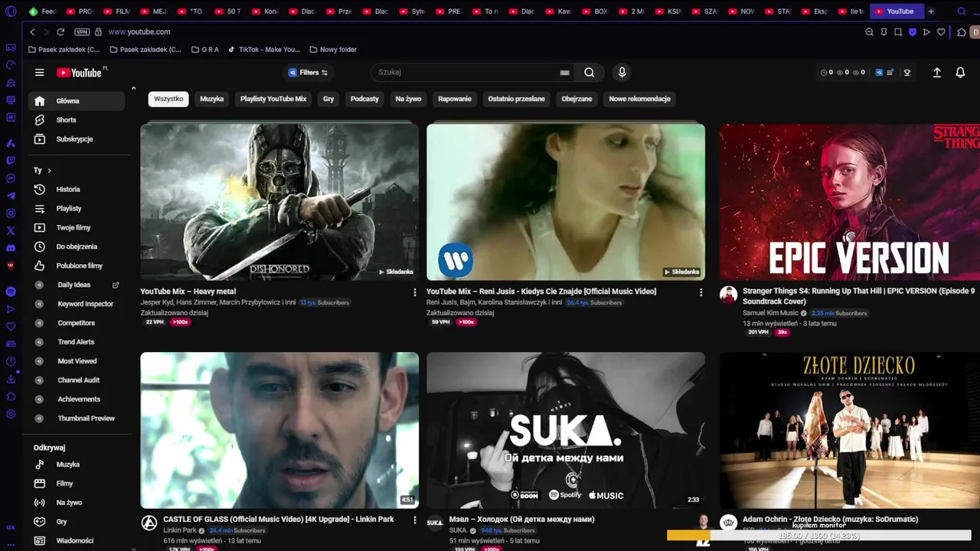Take snapshot with browser capture icon
Screen dimensions: 980x551
[x=897, y=32]
